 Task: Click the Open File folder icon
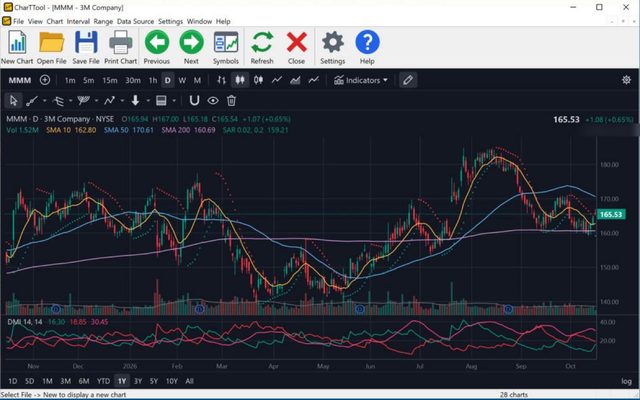point(51,42)
